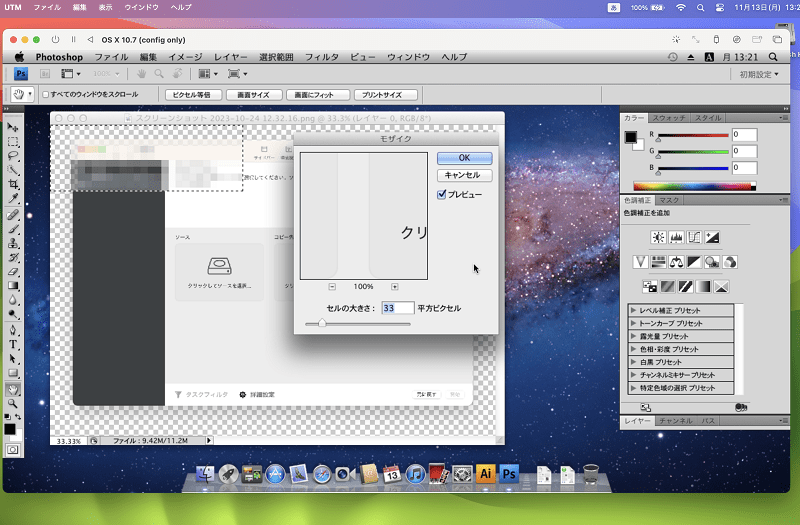Click the プリントサイズ button
Image resolution: width=800 pixels, height=525 pixels.
pyautogui.click(x=385, y=95)
